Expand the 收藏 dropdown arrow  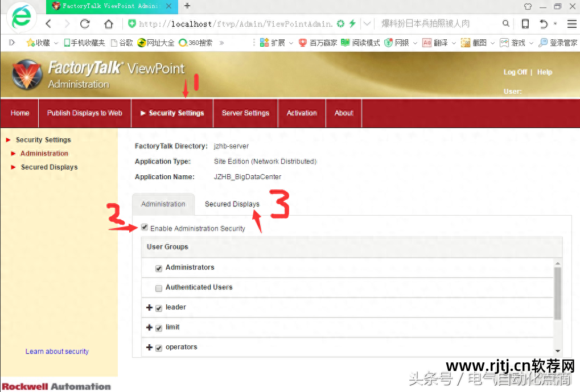point(56,43)
